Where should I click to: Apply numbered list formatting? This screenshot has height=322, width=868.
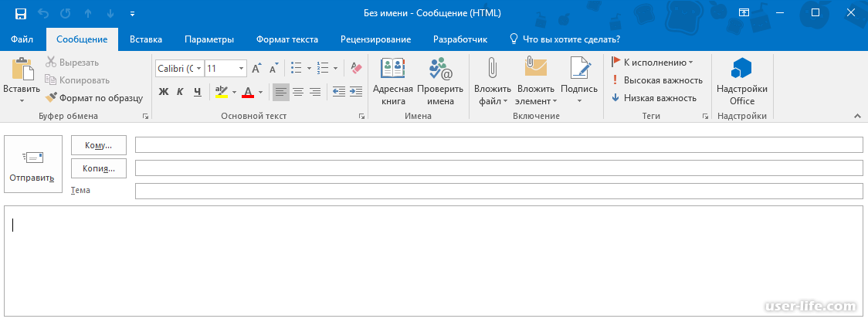pos(323,69)
